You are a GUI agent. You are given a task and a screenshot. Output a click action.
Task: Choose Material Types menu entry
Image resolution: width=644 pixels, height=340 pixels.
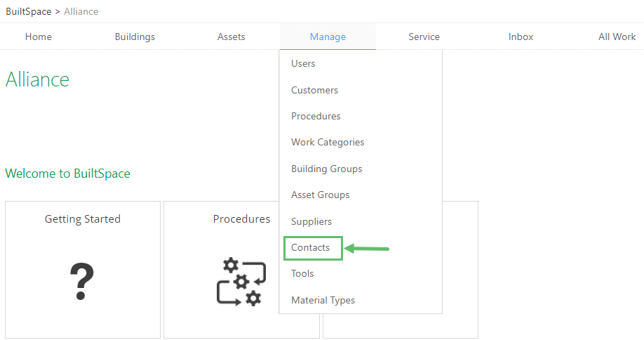coord(323,300)
